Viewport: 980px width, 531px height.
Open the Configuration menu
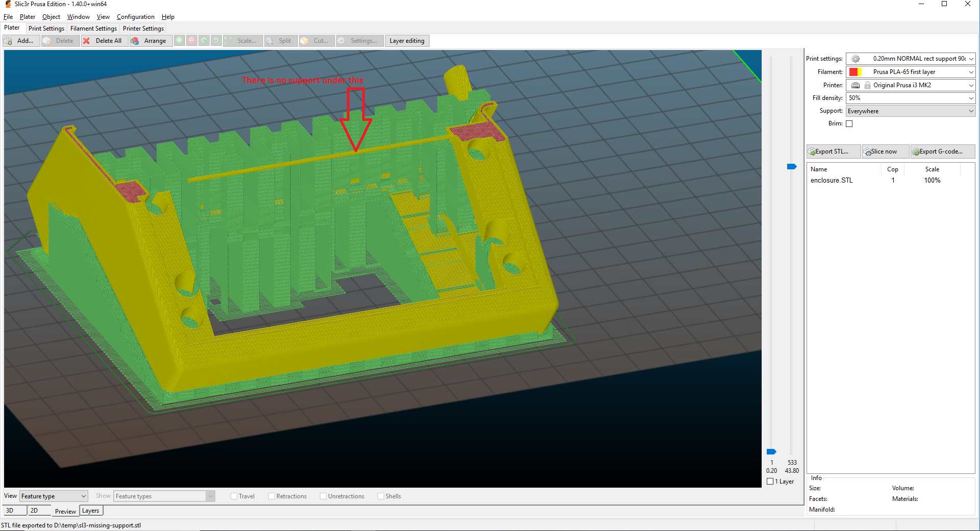pyautogui.click(x=135, y=16)
